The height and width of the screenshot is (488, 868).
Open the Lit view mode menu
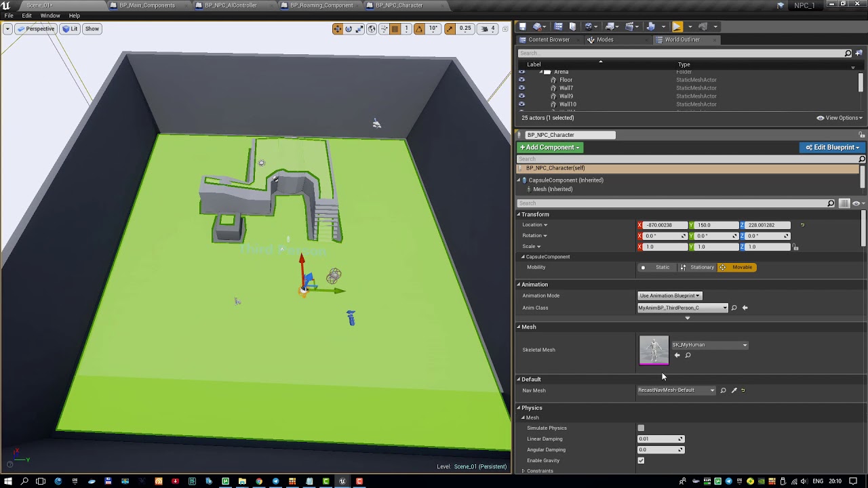(x=71, y=28)
